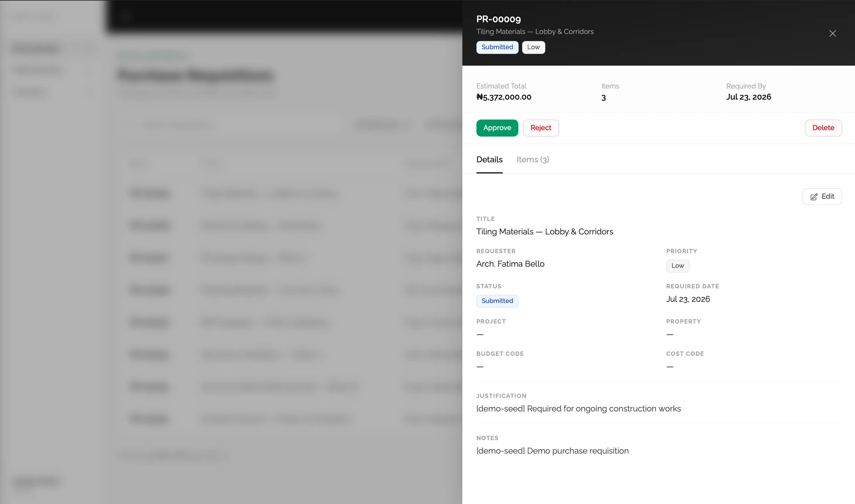Click the PR-00009 heading
855x504 pixels.
(498, 19)
